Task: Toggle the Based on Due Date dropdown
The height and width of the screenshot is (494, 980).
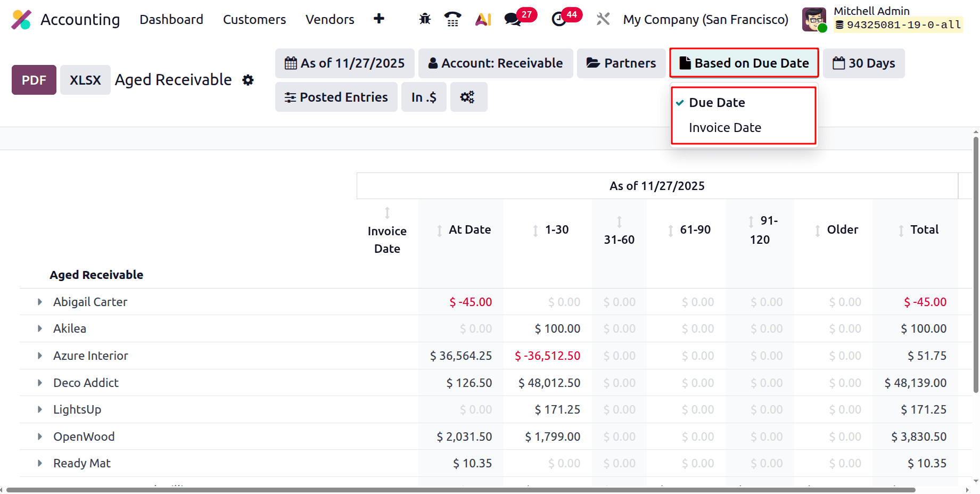Action: (744, 63)
